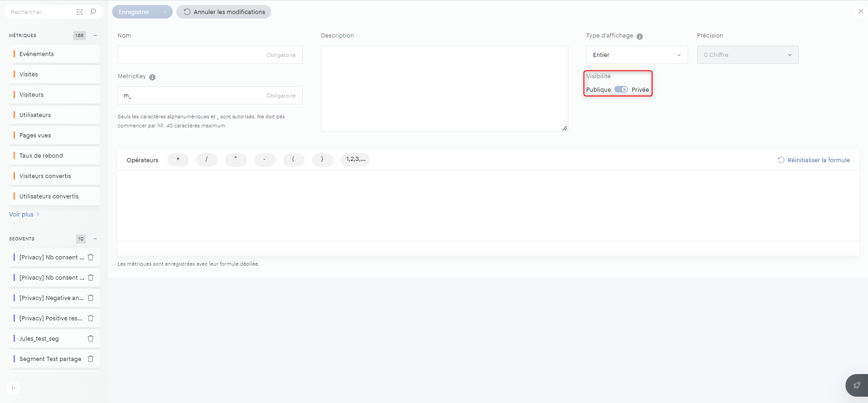Open the Type d'affichage dropdown

[637, 55]
